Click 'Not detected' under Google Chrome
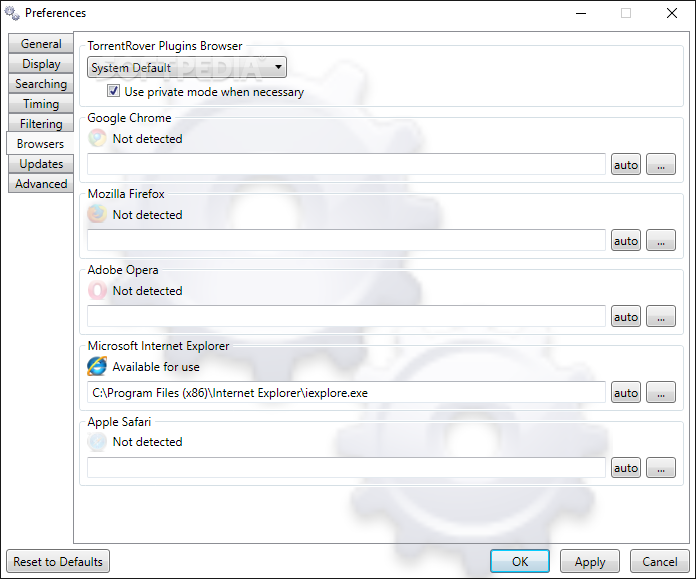696x579 pixels. click(147, 139)
